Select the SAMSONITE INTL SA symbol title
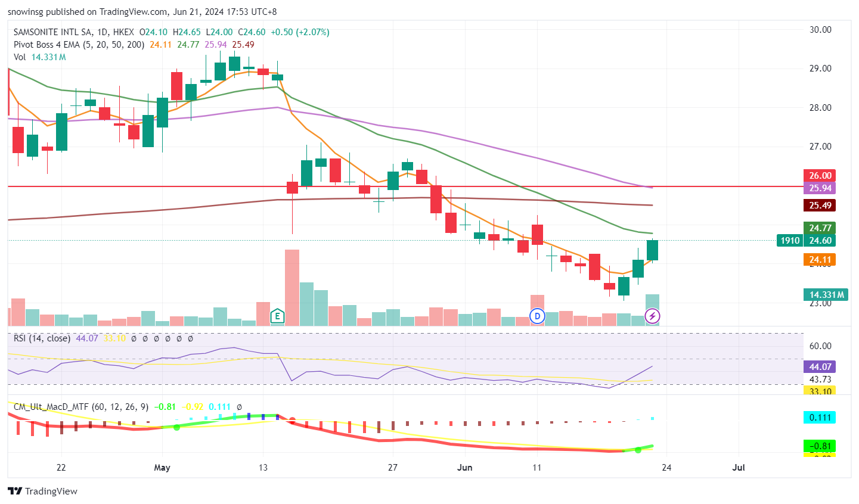This screenshot has width=859, height=504. [54, 32]
